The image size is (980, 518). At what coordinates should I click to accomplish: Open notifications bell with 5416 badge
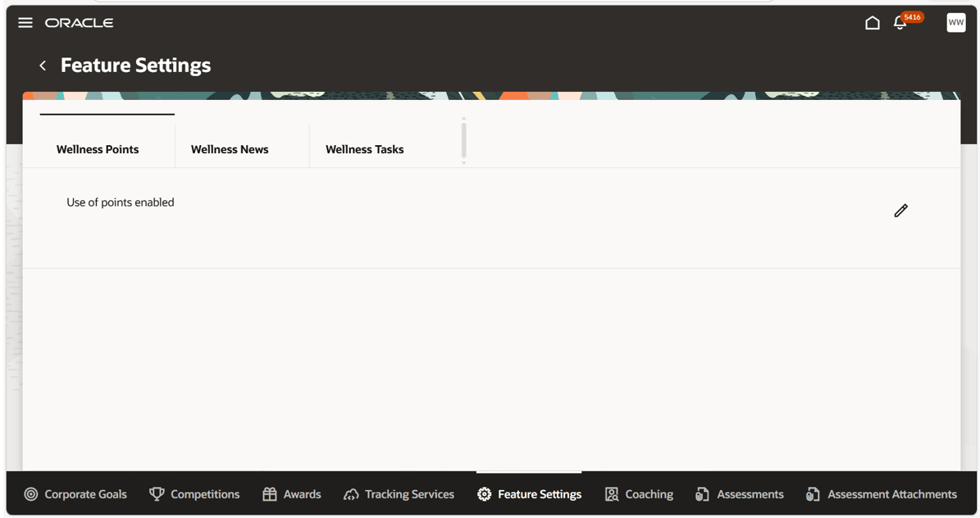tap(900, 22)
